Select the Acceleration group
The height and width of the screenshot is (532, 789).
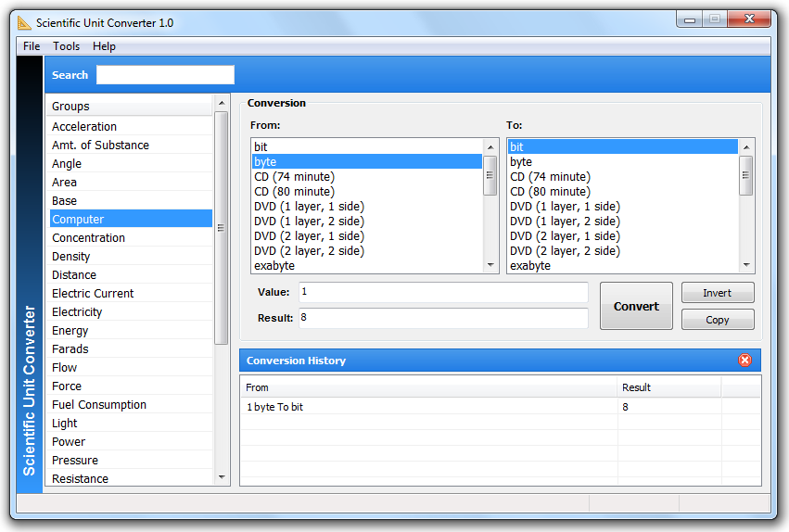click(x=131, y=126)
